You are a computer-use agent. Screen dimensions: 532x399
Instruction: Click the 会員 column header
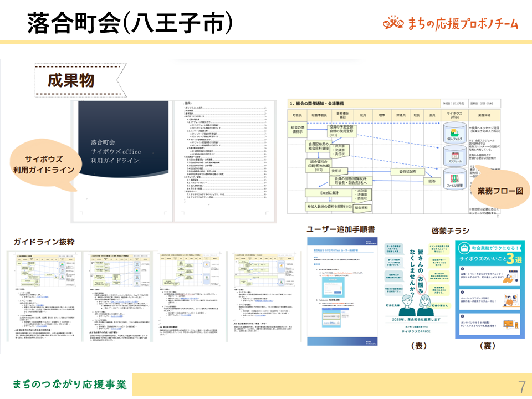click(x=432, y=115)
